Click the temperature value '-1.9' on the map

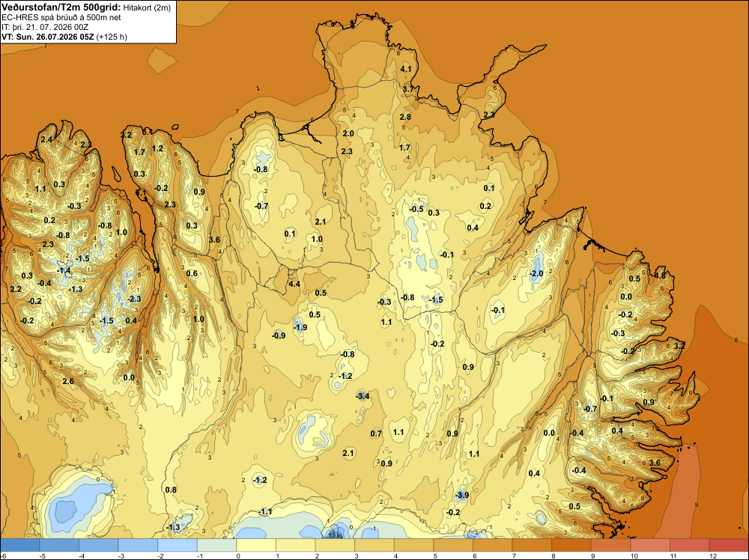coord(300,327)
